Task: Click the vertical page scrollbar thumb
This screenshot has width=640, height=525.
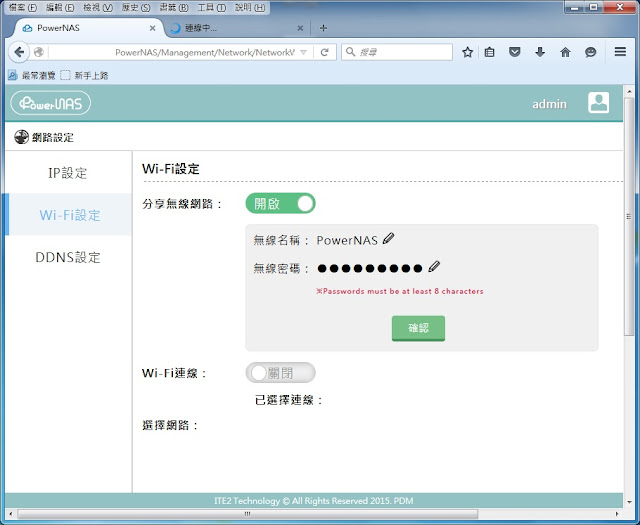Action: 629,216
